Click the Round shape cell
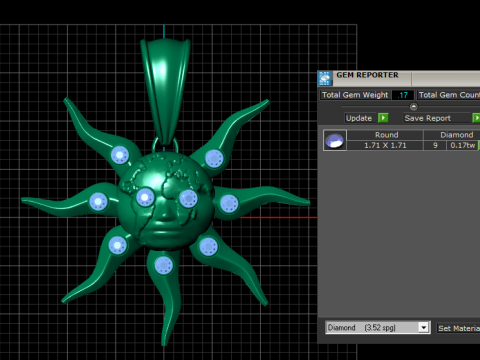The image size is (480, 360). pyautogui.click(x=385, y=135)
